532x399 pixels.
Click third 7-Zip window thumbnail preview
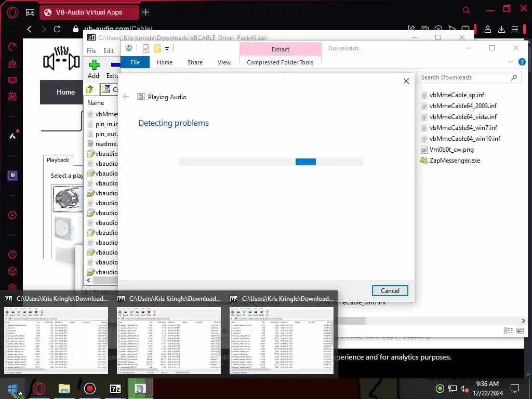tap(282, 340)
